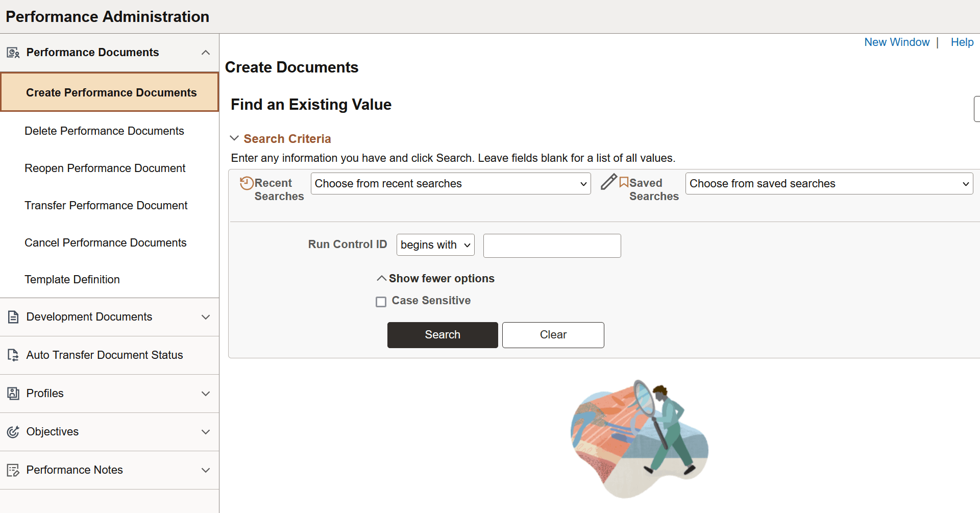This screenshot has height=513, width=980.
Task: Click the Performance Notes icon
Action: point(13,470)
